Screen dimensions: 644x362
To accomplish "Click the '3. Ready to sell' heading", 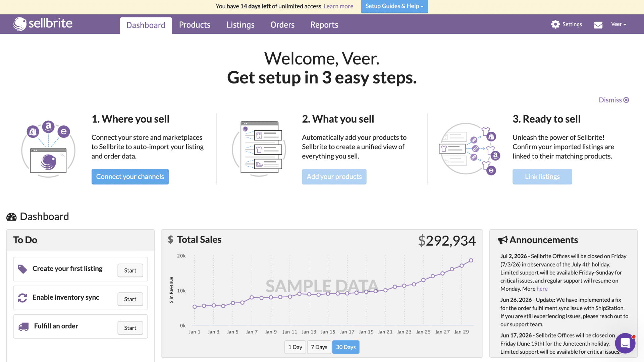I will [x=546, y=119].
